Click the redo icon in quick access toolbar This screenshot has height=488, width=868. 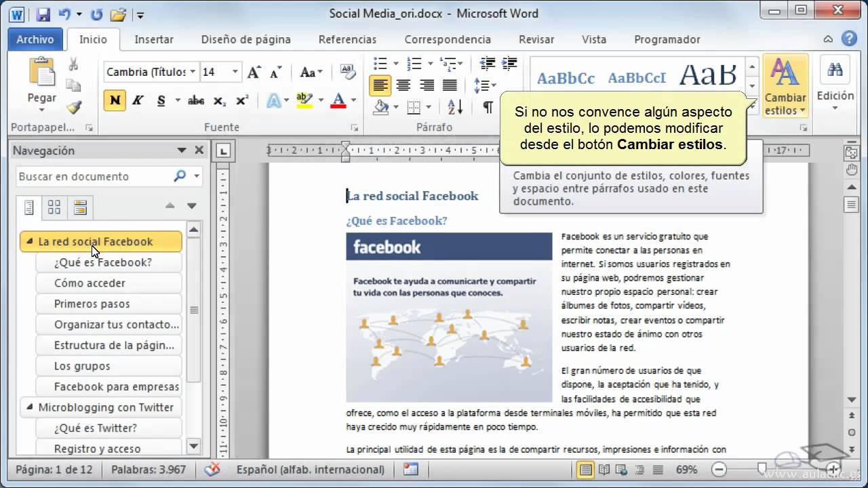tap(97, 14)
